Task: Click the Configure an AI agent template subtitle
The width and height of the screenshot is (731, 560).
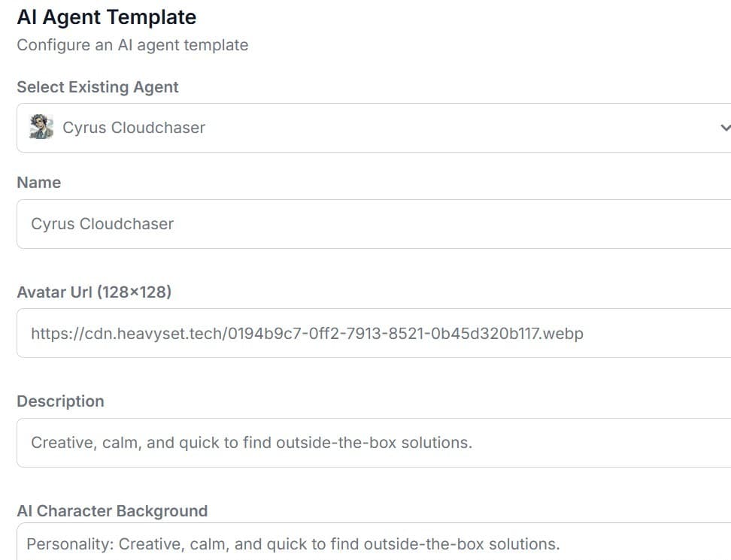Action: (132, 45)
